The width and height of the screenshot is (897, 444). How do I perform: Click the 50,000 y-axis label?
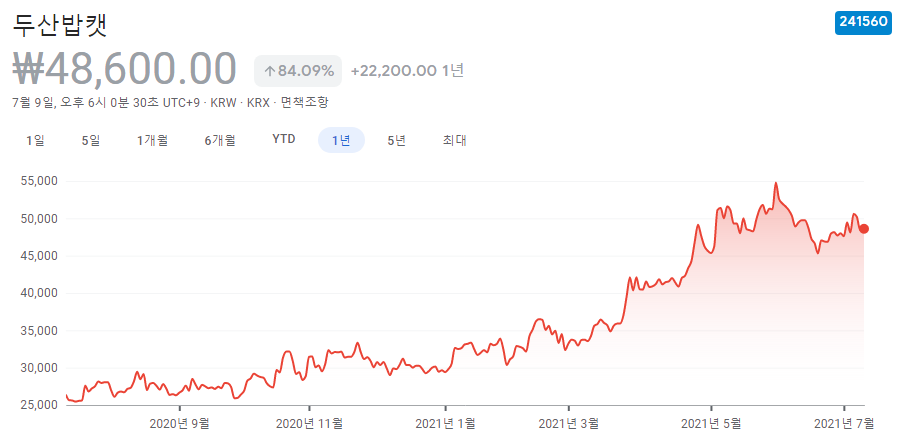point(38,219)
